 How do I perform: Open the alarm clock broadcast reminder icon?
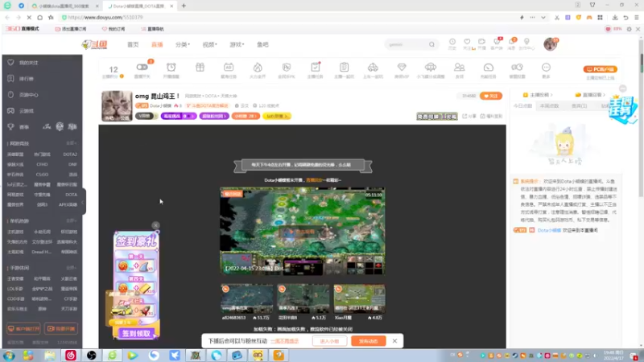click(x=171, y=68)
